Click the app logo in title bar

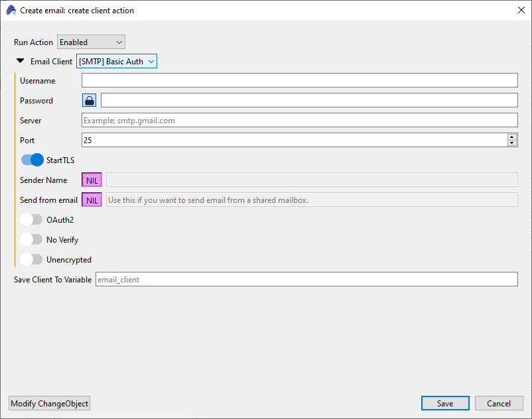pyautogui.click(x=11, y=10)
